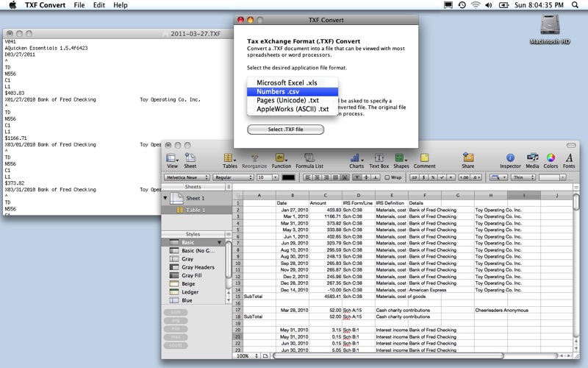Open cell borders selection dropdown

[x=498, y=177]
